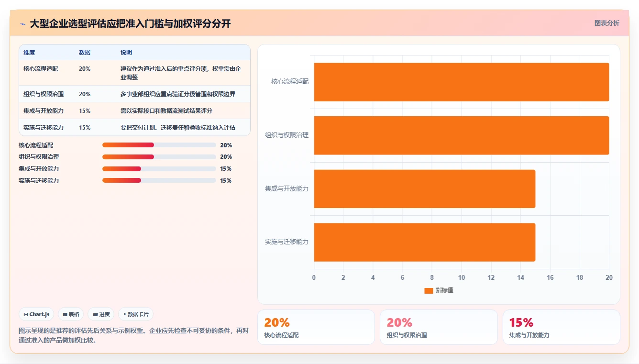Select the 数据 column header
Image resolution: width=639 pixels, height=364 pixels.
pyautogui.click(x=85, y=53)
